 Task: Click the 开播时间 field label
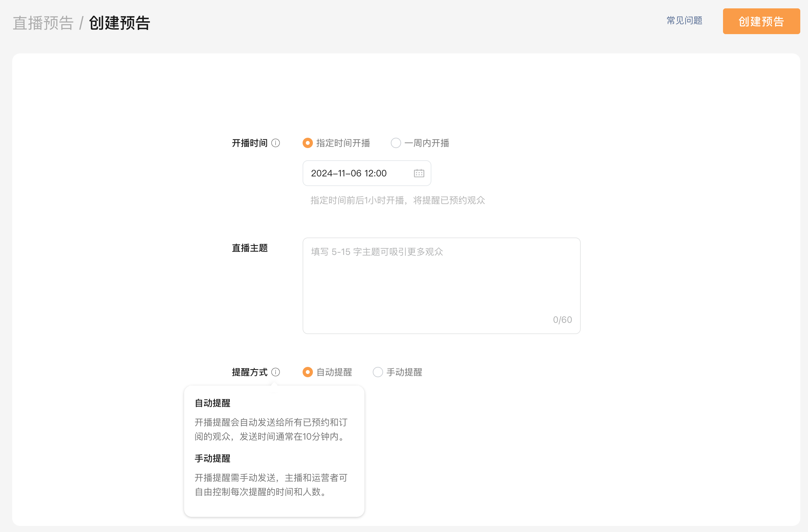(249, 143)
